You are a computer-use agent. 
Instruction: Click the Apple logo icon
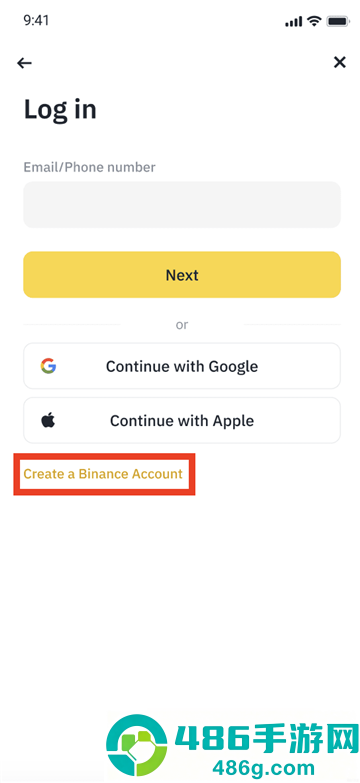(x=48, y=420)
